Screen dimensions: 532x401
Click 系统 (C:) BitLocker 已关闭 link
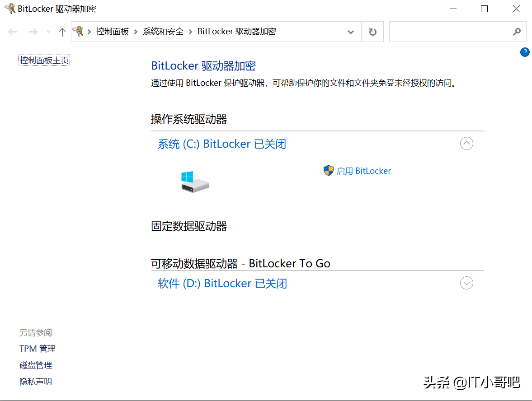pos(222,144)
